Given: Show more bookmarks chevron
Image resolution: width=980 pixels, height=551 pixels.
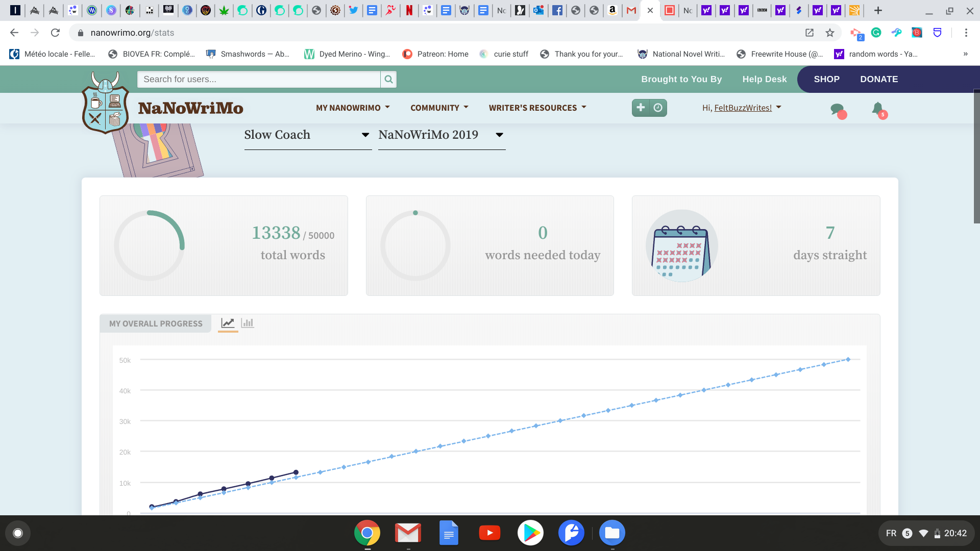Looking at the screenshot, I should click(965, 54).
